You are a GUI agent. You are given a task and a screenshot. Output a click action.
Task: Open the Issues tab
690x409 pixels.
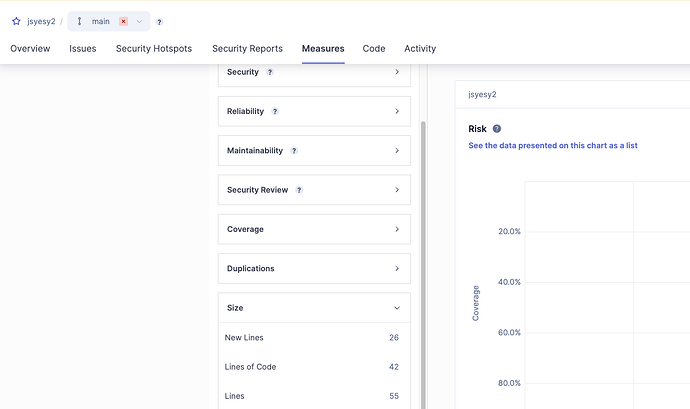83,48
